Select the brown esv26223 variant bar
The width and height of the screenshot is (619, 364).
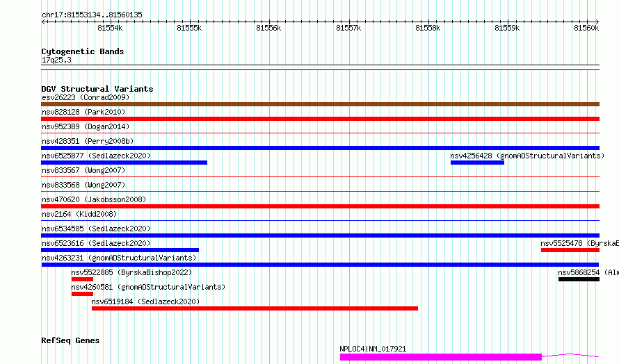point(320,104)
